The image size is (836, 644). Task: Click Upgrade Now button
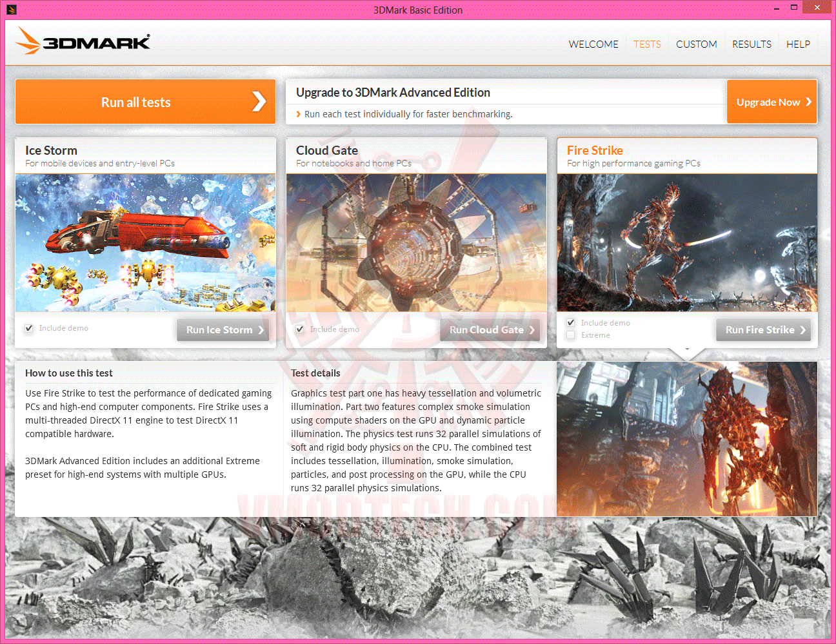tap(772, 102)
